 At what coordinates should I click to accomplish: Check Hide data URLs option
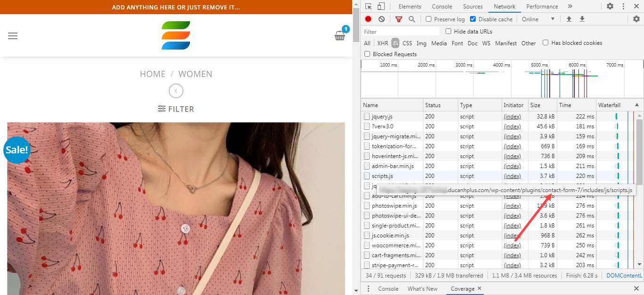click(448, 32)
